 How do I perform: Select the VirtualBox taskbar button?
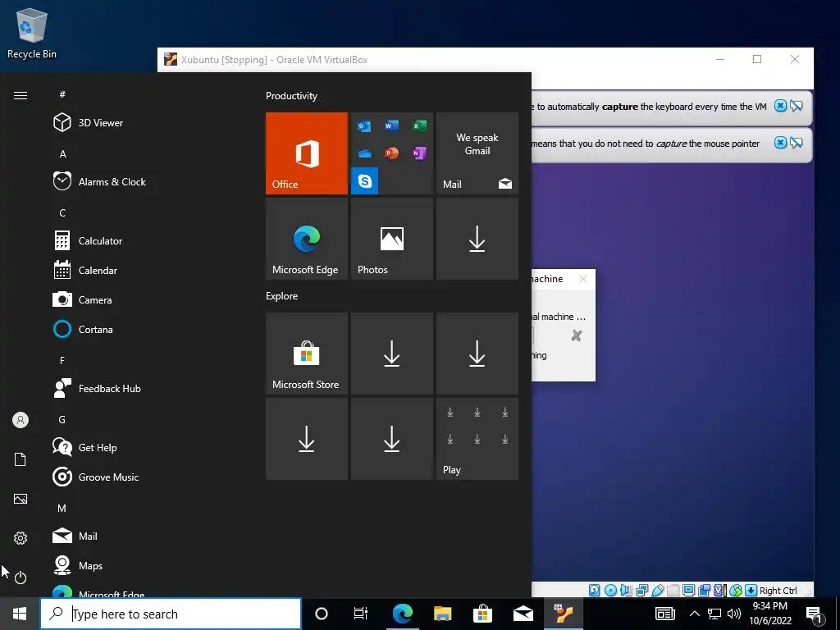tap(563, 614)
